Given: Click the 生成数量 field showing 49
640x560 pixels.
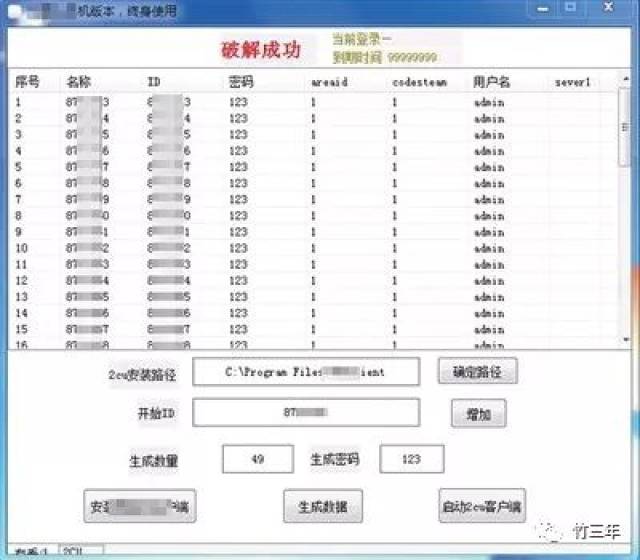Looking at the screenshot, I should click(258, 459).
